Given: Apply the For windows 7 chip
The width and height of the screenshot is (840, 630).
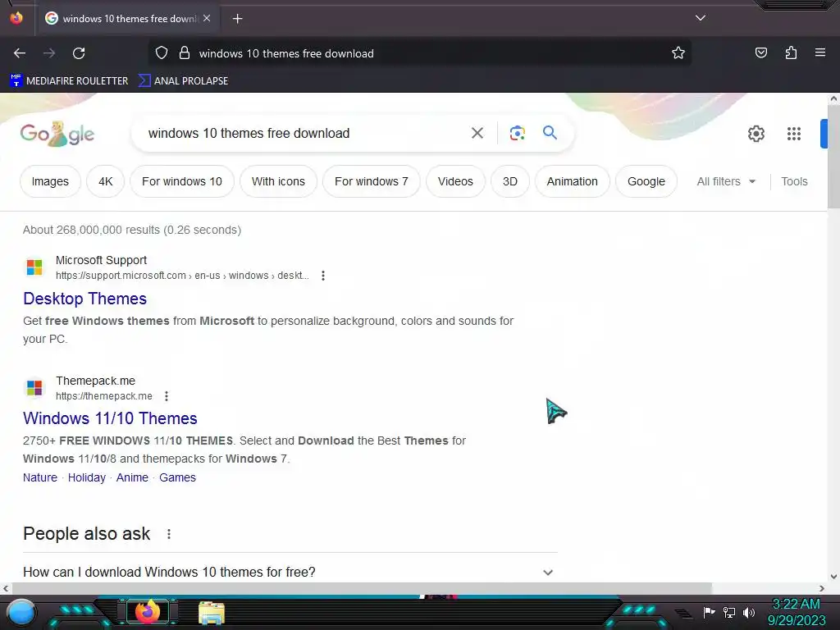Looking at the screenshot, I should 372,181.
